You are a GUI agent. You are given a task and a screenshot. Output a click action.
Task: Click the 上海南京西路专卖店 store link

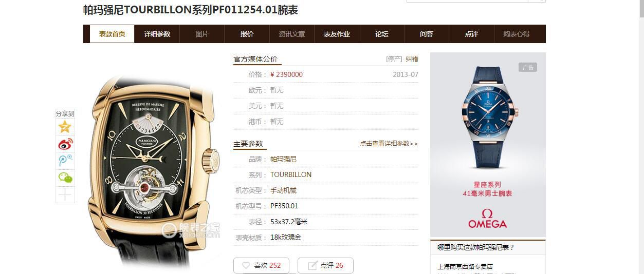[x=465, y=267]
